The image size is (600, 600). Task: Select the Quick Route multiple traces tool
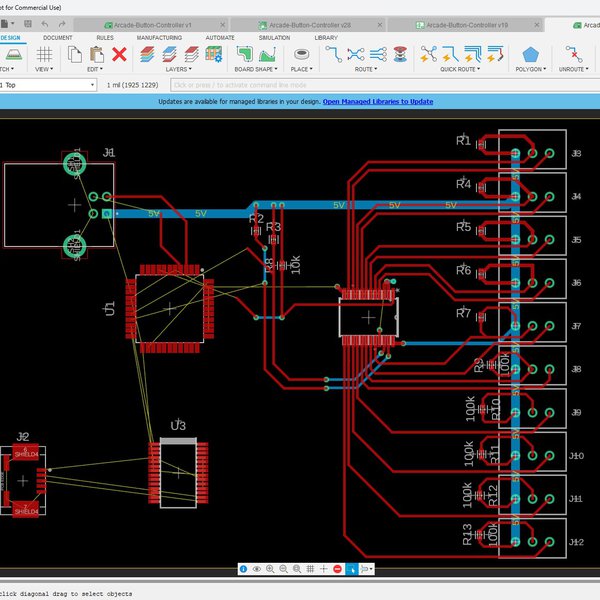coord(473,54)
